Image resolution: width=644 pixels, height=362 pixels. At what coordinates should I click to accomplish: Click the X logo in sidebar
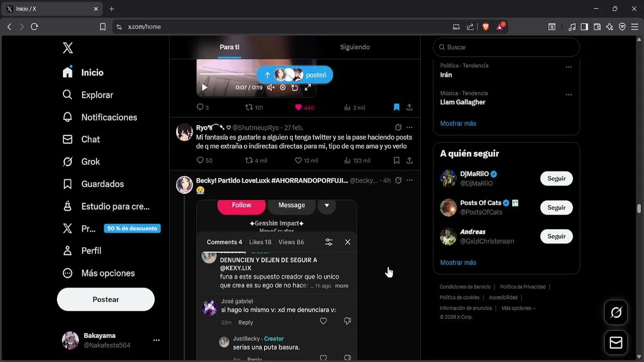pyautogui.click(x=68, y=48)
